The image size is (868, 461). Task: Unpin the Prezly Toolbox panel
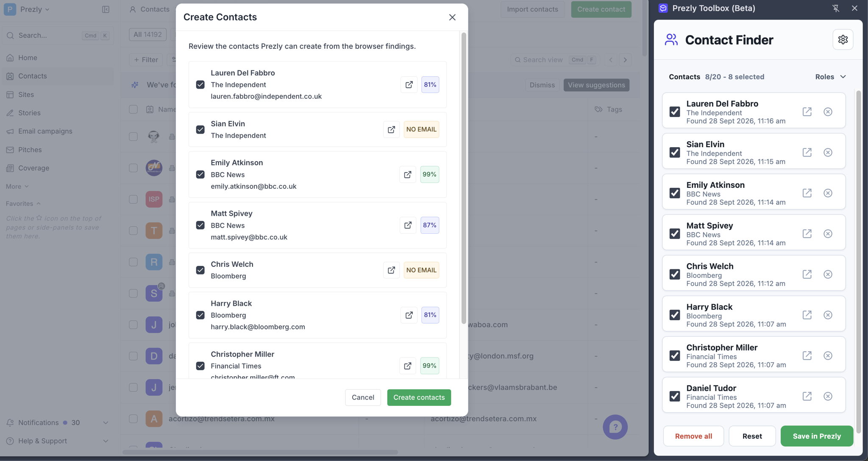pos(835,8)
